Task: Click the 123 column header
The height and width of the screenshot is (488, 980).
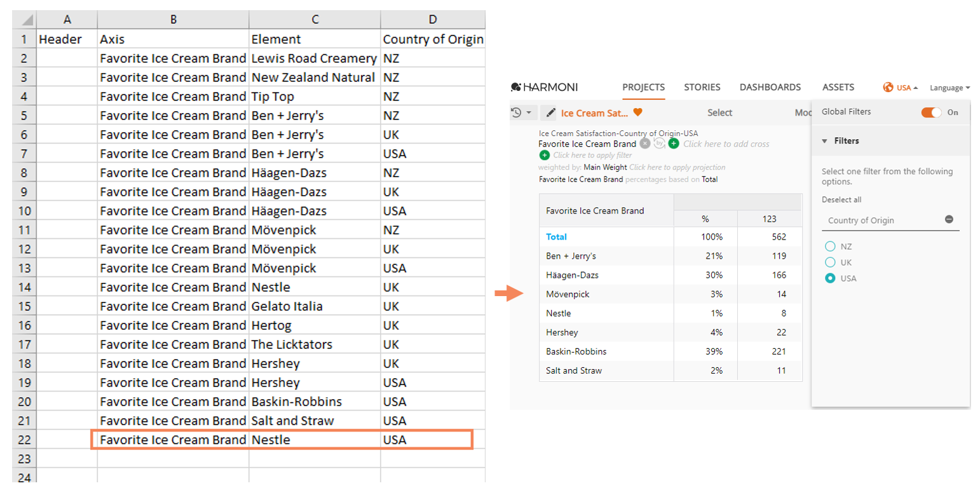Action: pos(770,219)
